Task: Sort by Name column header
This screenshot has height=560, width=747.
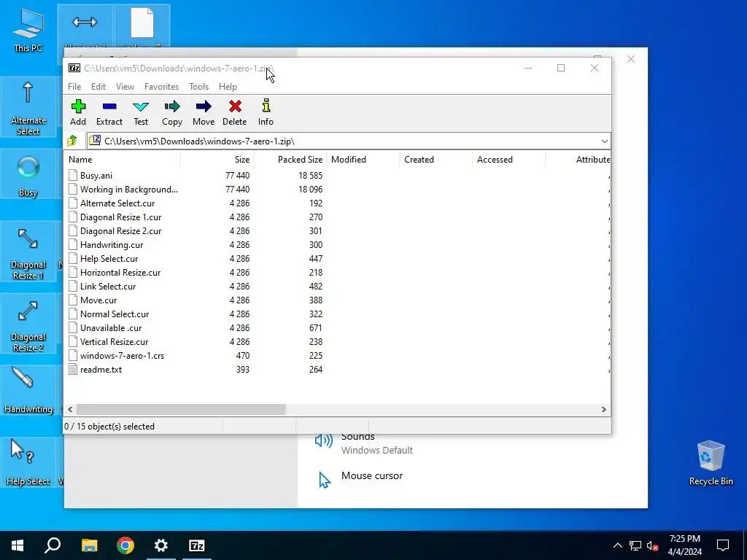Action: 122,160
